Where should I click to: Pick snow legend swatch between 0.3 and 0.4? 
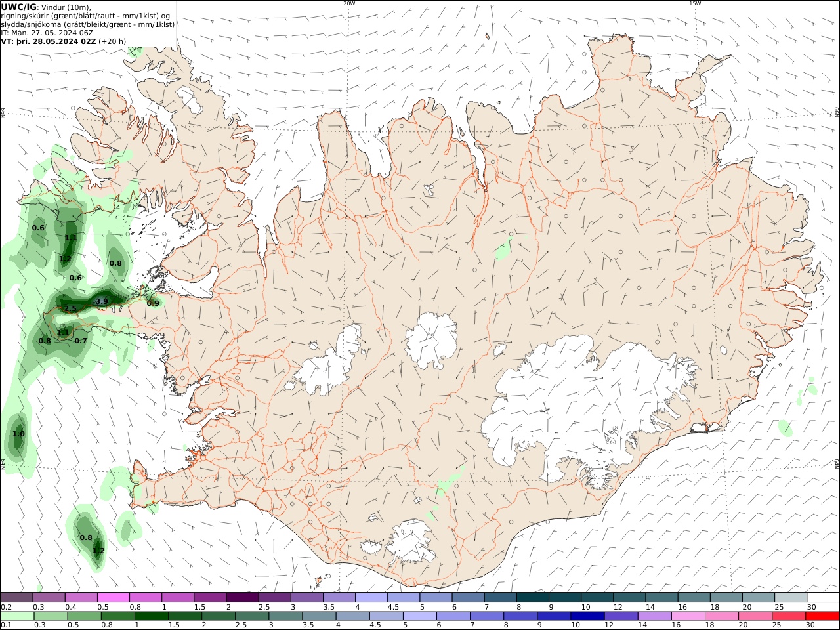click(x=49, y=597)
